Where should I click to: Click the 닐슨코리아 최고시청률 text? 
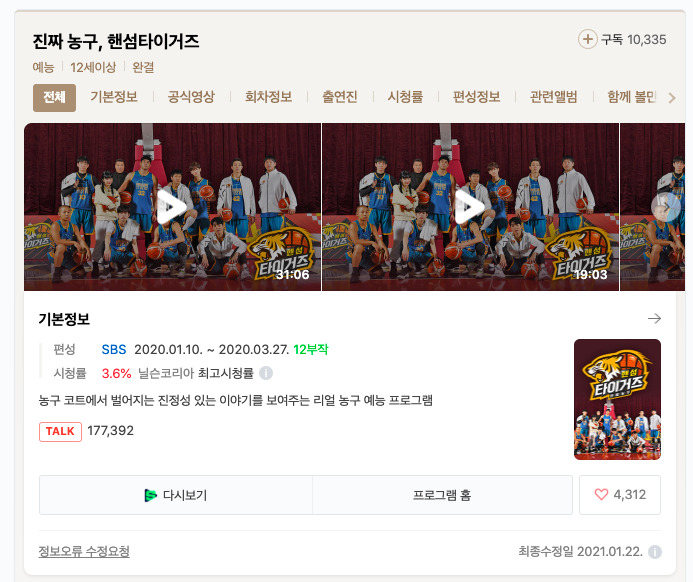[196, 373]
